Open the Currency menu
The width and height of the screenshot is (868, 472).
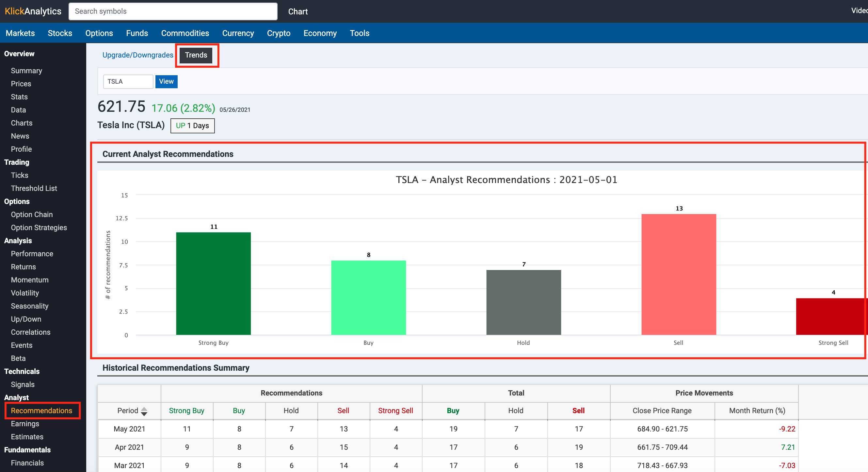point(238,33)
